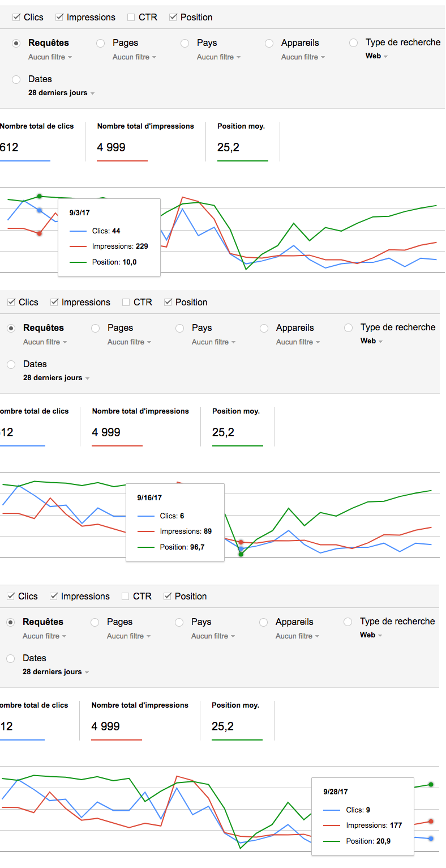Toggle Position checkbox in the 9/3/17 tooltip panel

pos(173,18)
